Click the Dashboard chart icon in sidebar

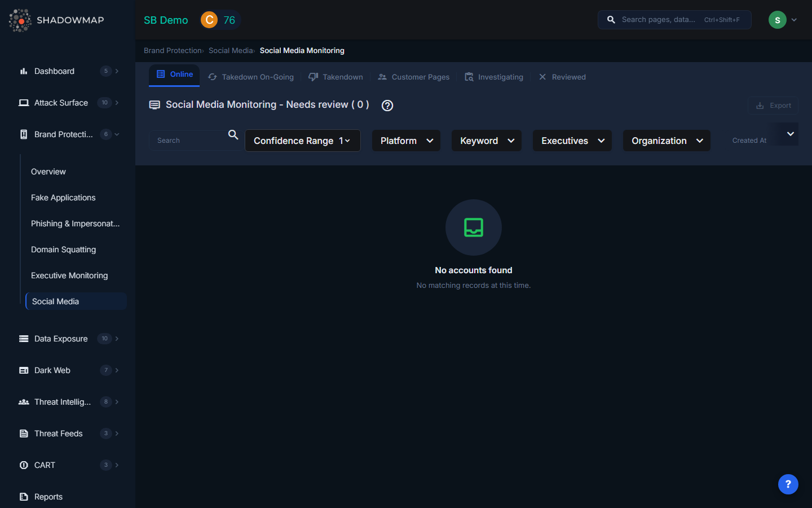pos(24,71)
